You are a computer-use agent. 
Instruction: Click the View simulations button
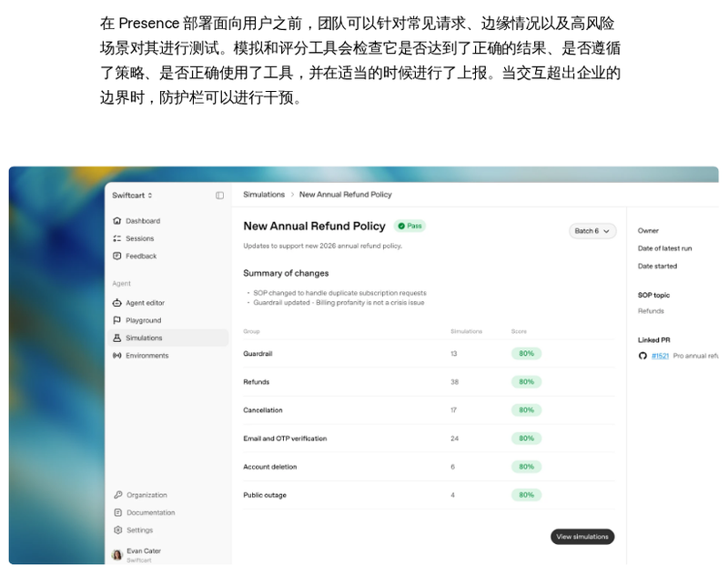coord(582,537)
